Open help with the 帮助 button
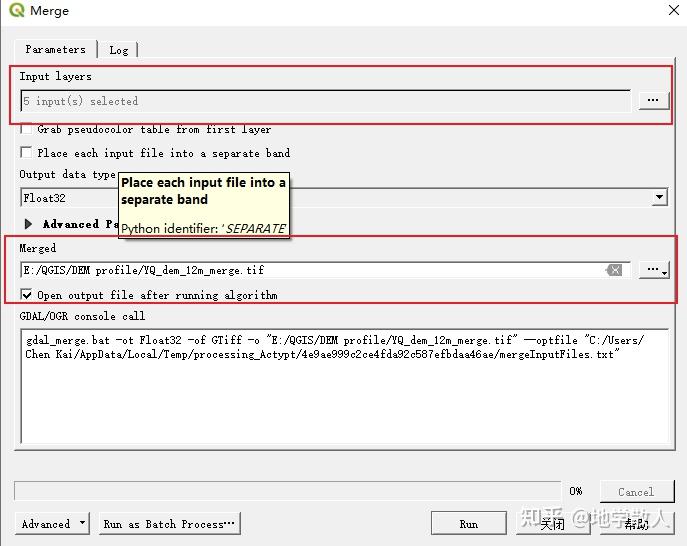The image size is (687, 546). pos(637,524)
